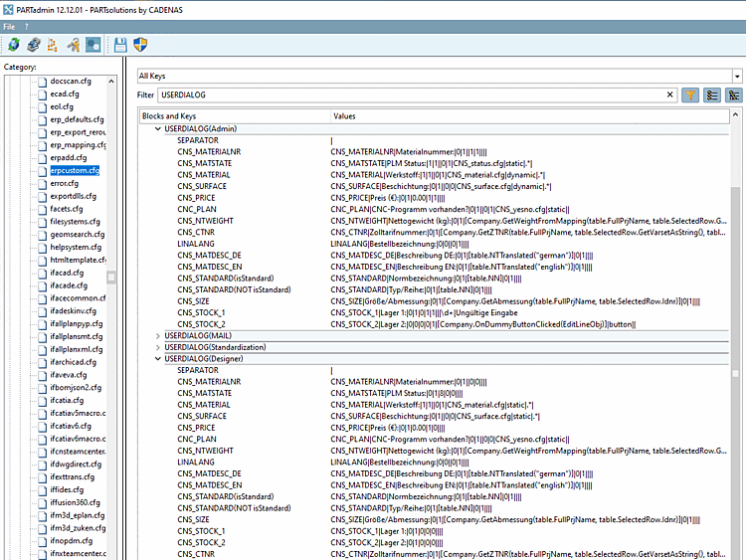
Task: Click the Blocks and Keys column header
Action: pos(235,116)
